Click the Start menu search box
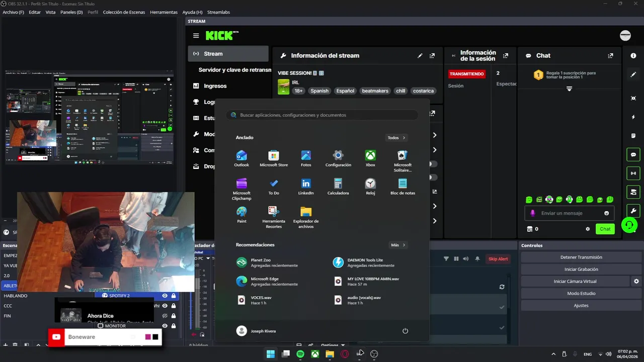This screenshot has width=644, height=362. [322, 115]
